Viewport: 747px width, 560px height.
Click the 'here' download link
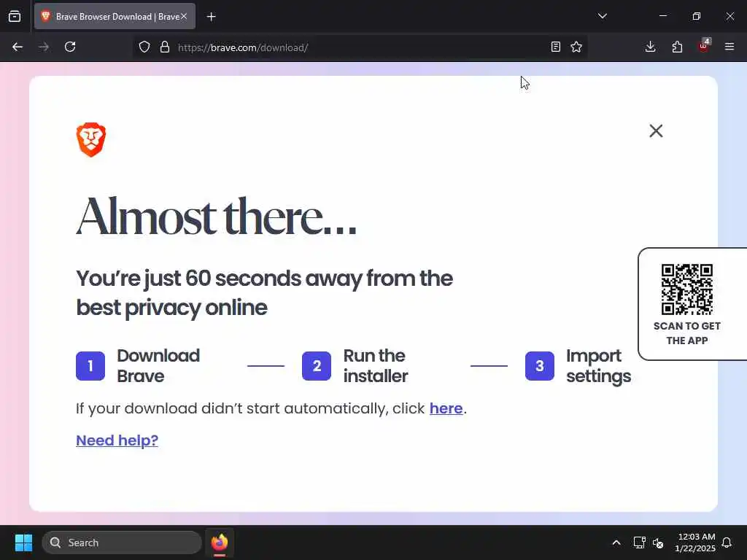[446, 408]
